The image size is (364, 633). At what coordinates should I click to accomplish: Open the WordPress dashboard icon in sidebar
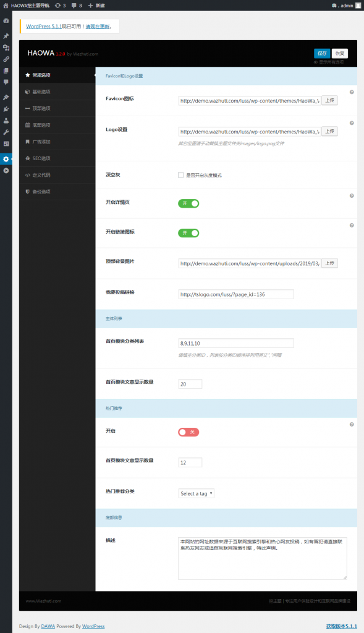[6, 20]
